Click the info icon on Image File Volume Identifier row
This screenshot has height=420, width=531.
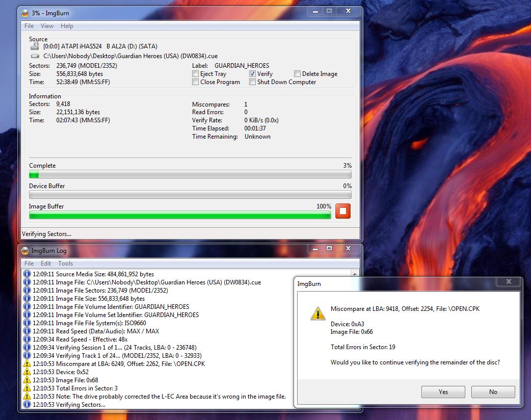coord(26,306)
